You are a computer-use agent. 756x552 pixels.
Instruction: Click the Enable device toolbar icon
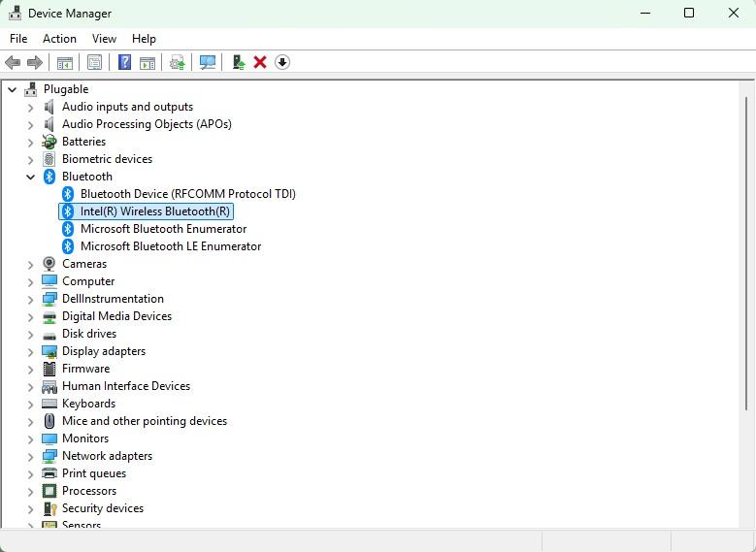(x=238, y=62)
